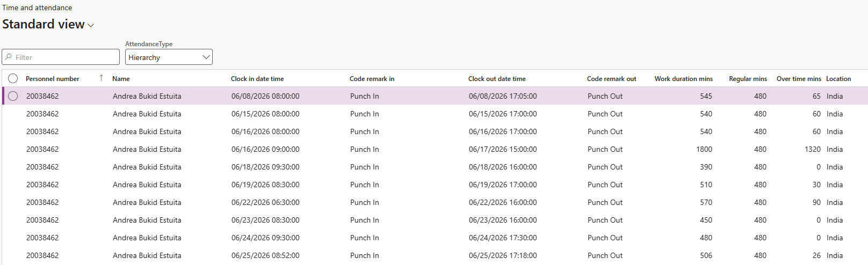868x265 pixels.
Task: Click the Clock in date time column header
Action: coord(257,79)
